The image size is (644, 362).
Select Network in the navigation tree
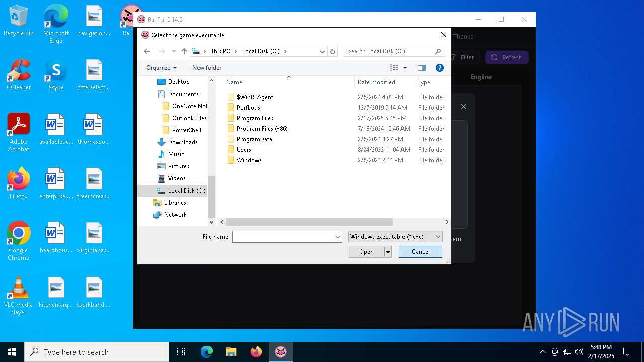tap(170, 215)
